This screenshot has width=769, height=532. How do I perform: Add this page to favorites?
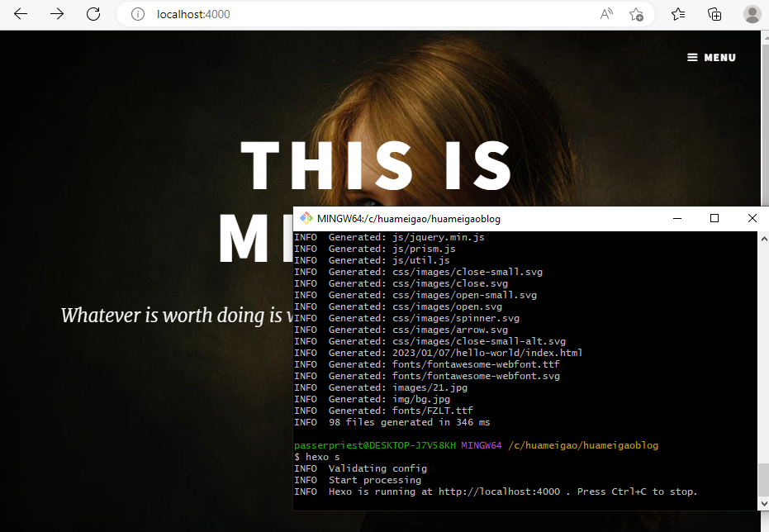pos(636,14)
